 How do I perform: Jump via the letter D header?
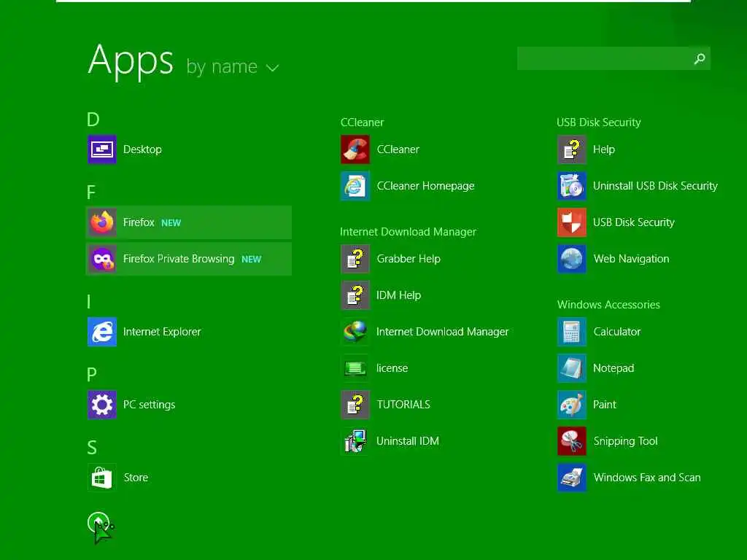pyautogui.click(x=93, y=119)
